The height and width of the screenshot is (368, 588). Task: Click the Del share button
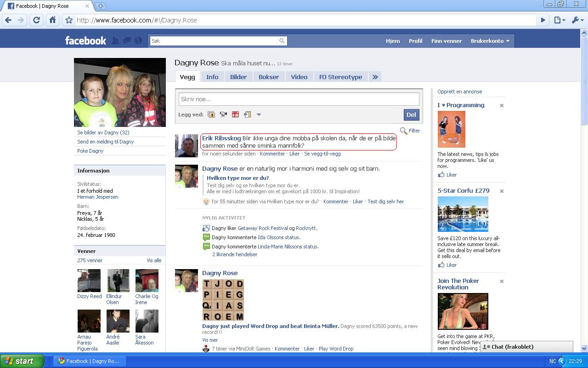pyautogui.click(x=411, y=115)
